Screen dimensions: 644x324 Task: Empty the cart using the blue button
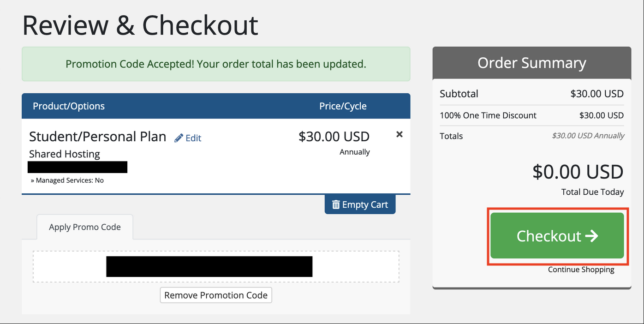tap(360, 204)
